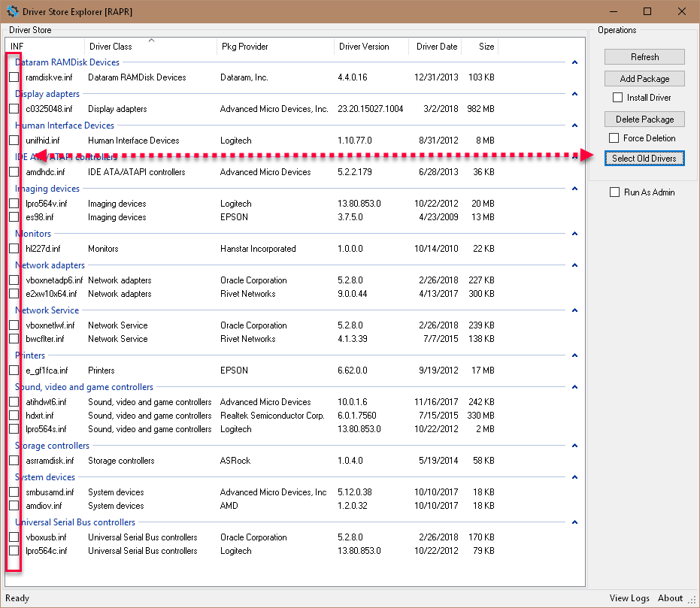The image size is (700, 608).
Task: Check the amdhdc.inf driver checkbox
Action: (x=14, y=172)
